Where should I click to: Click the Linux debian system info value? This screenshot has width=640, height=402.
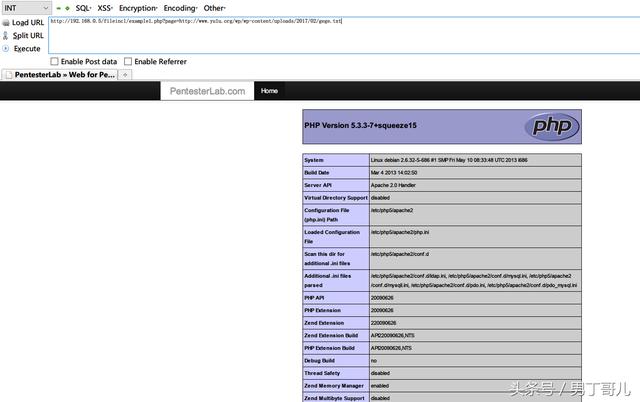pyautogui.click(x=449, y=160)
